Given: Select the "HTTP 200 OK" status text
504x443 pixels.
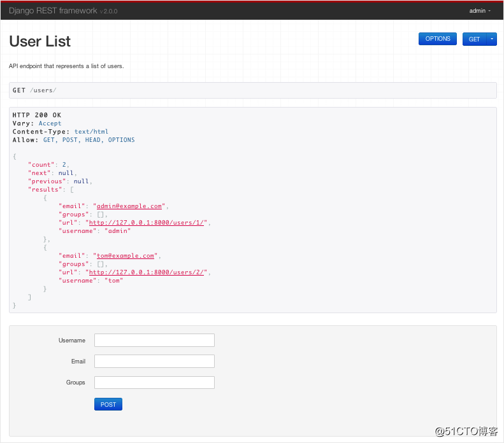Looking at the screenshot, I should [37, 115].
